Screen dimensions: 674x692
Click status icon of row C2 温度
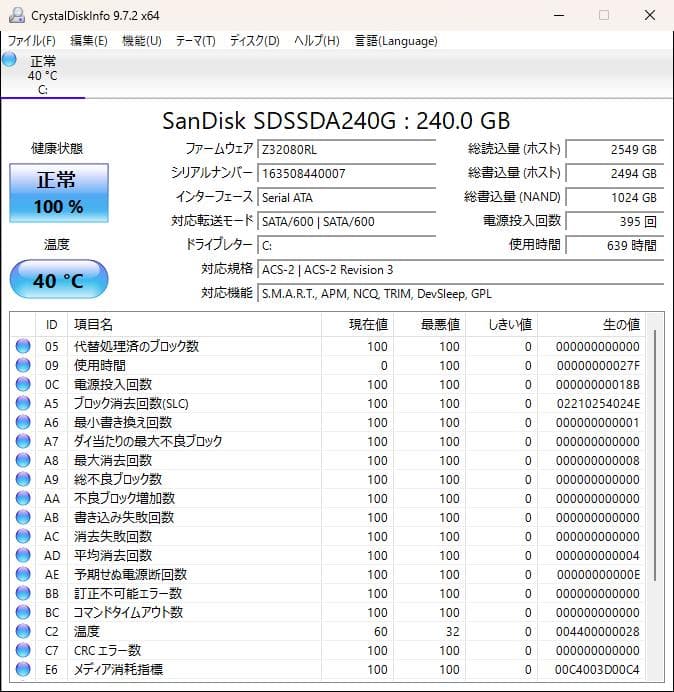23,631
